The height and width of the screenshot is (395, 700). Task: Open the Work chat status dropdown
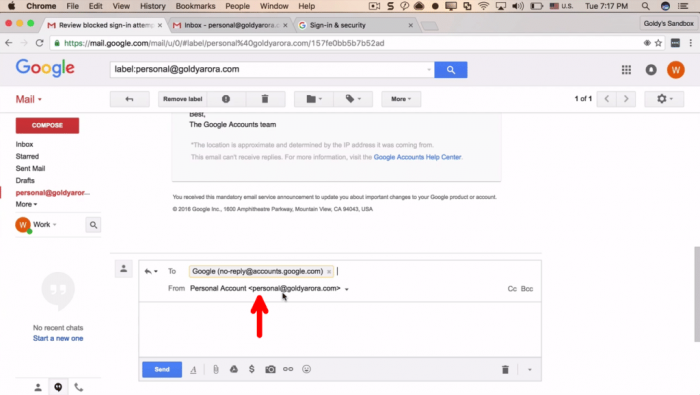coord(45,225)
